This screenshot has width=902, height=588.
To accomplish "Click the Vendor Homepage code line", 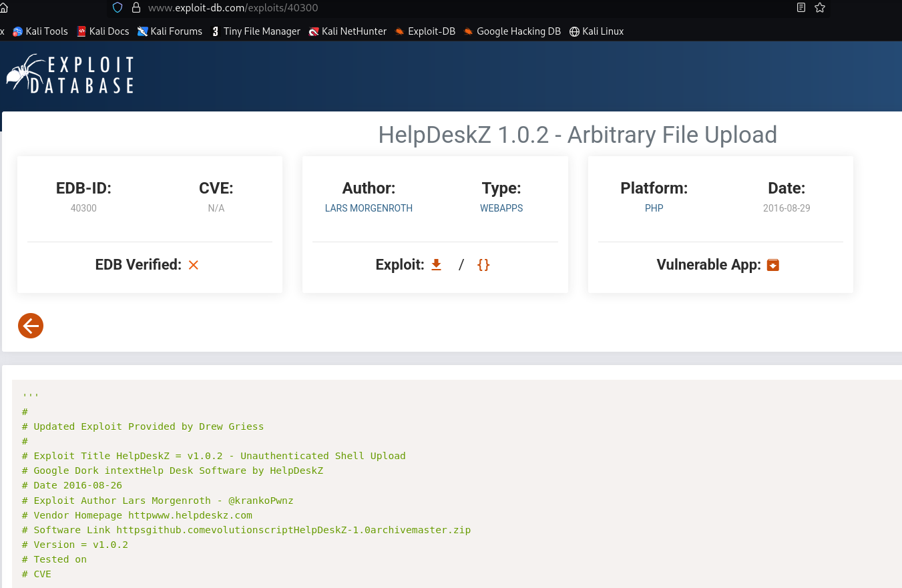I will coord(137,515).
